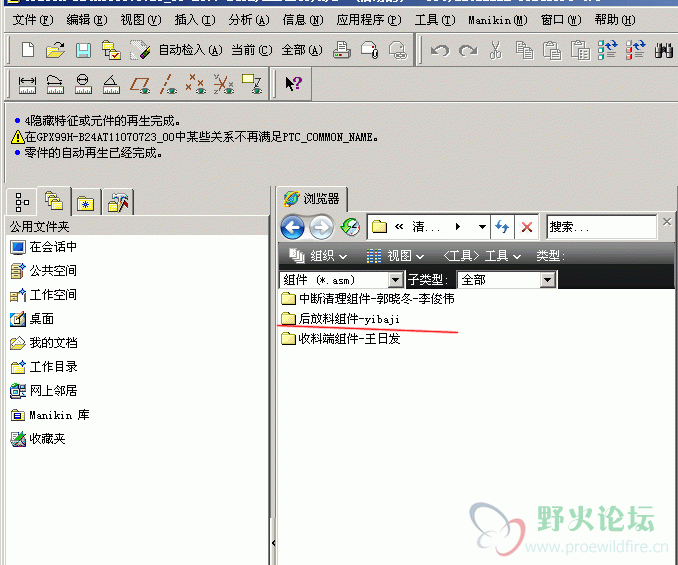The image size is (678, 565).
Task: Open a file using the open folder icon
Action: pos(55,50)
